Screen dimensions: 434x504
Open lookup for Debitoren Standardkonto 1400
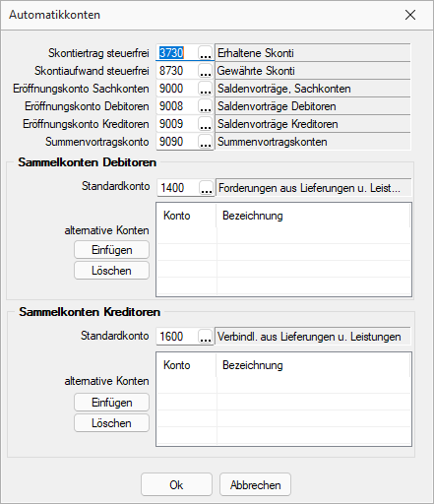(x=207, y=188)
